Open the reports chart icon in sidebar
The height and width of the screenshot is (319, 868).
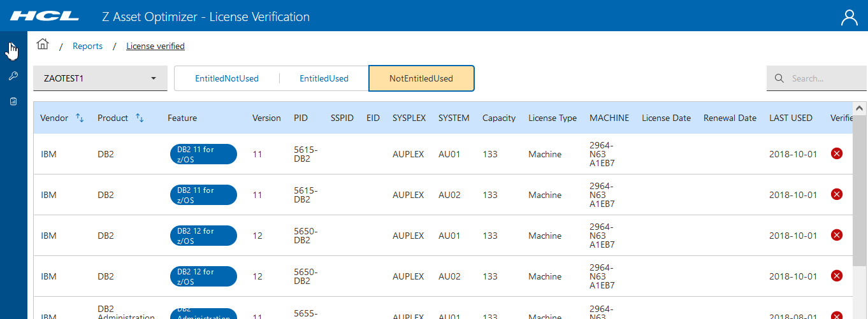point(13,101)
